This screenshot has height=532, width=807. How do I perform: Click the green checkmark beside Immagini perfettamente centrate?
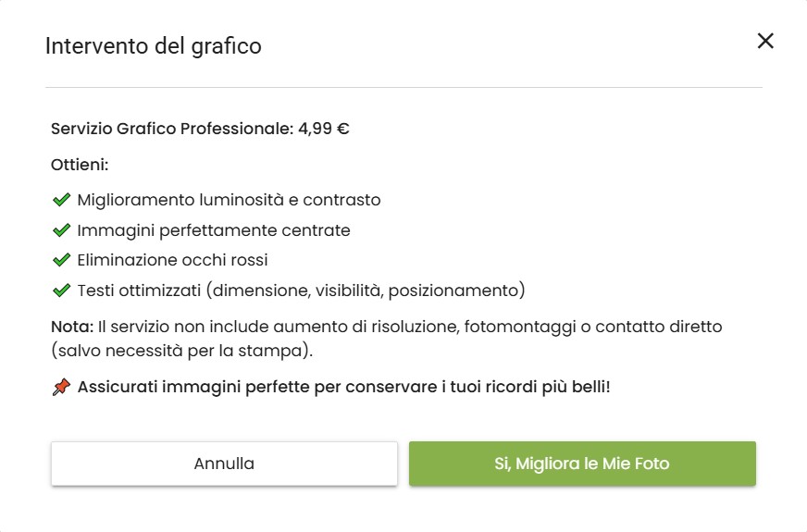point(62,230)
